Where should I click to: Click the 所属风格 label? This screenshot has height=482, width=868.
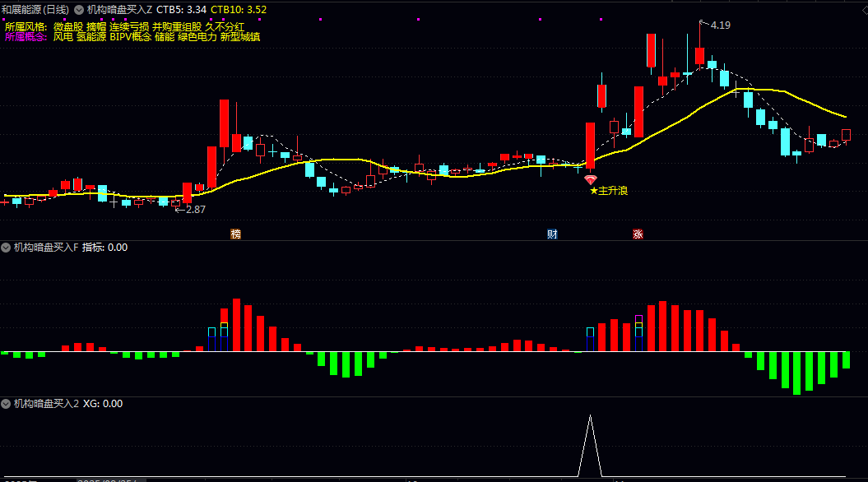pyautogui.click(x=26, y=26)
